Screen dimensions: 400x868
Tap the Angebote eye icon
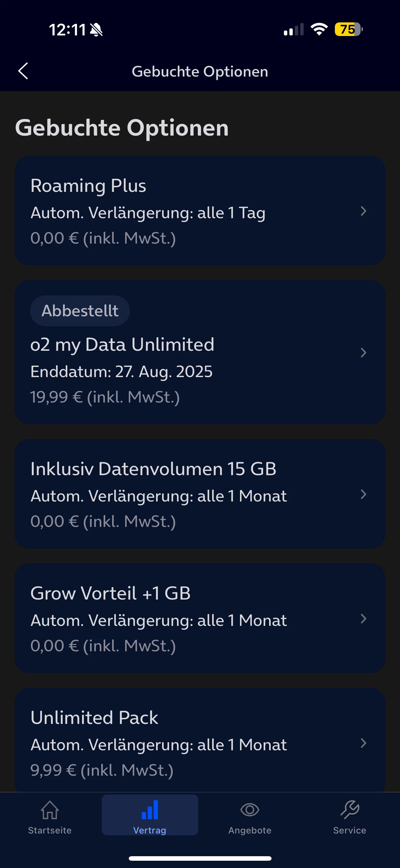(x=250, y=810)
